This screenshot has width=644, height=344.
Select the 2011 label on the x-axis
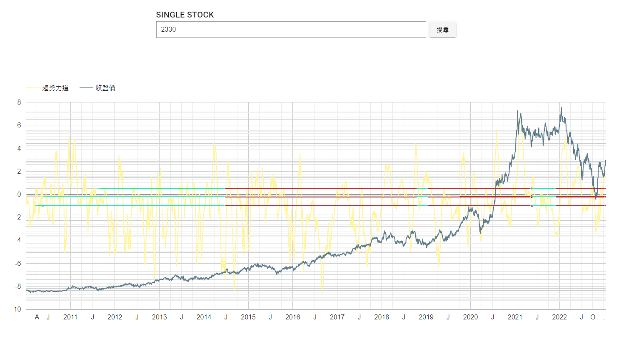coord(70,317)
